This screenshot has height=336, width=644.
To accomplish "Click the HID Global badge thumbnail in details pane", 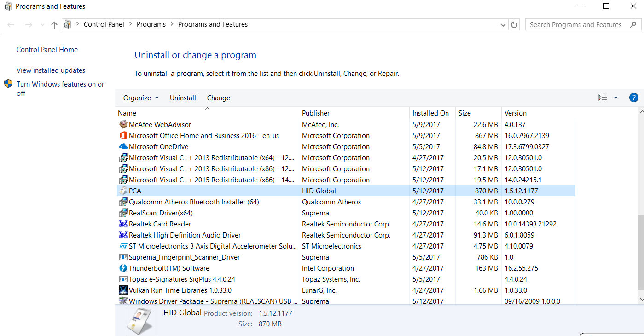I will click(140, 321).
